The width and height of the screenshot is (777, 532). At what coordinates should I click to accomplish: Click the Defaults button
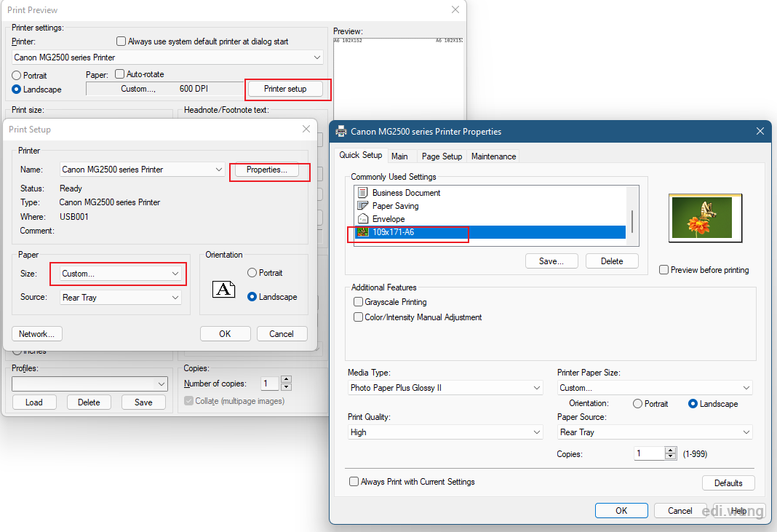pyautogui.click(x=728, y=483)
